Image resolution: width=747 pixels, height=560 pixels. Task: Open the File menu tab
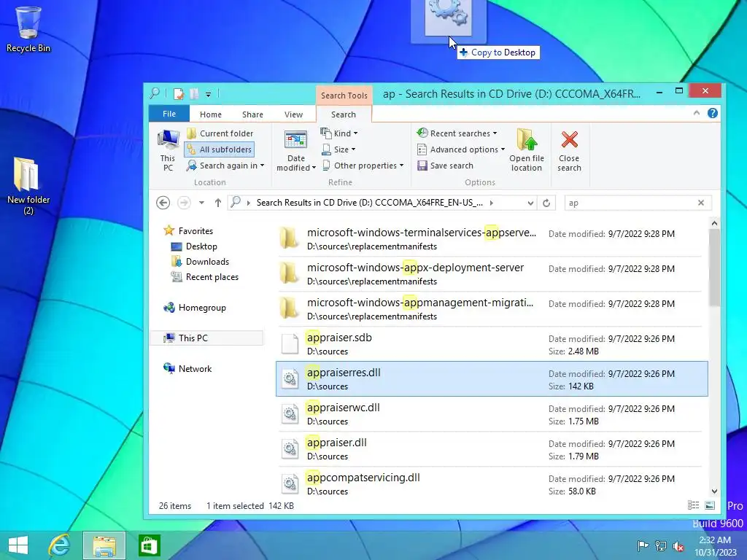169,114
